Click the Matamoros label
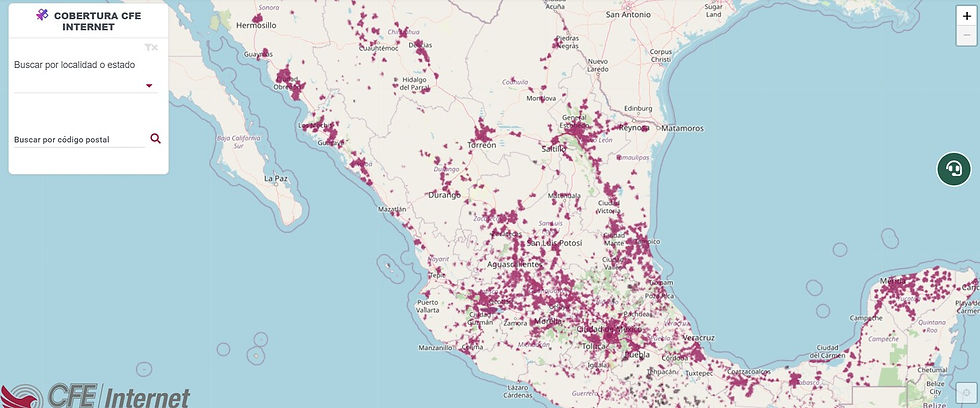Viewport: 980px width, 408px height. pos(682,128)
